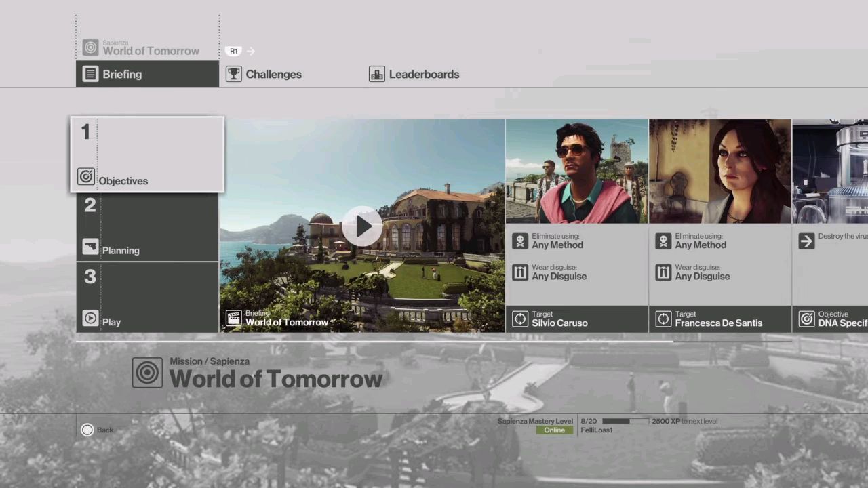Open the Challenges tab

coord(273,74)
